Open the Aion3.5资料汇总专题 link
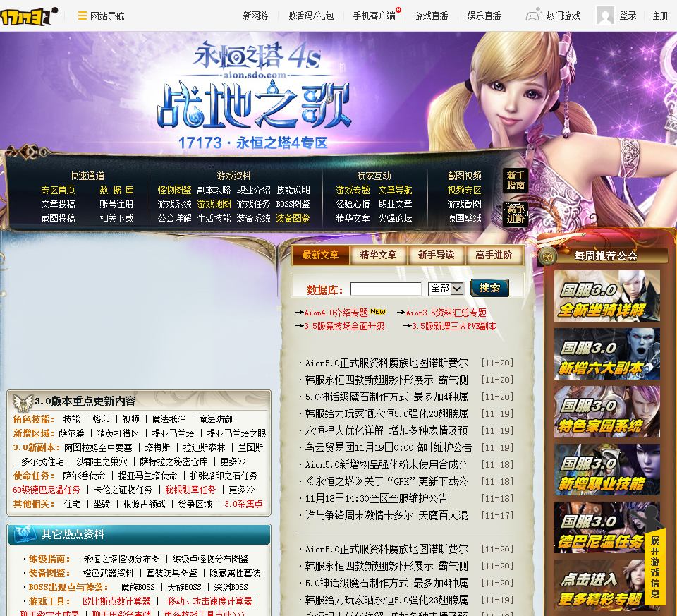This screenshot has height=616, width=677. coord(446,313)
